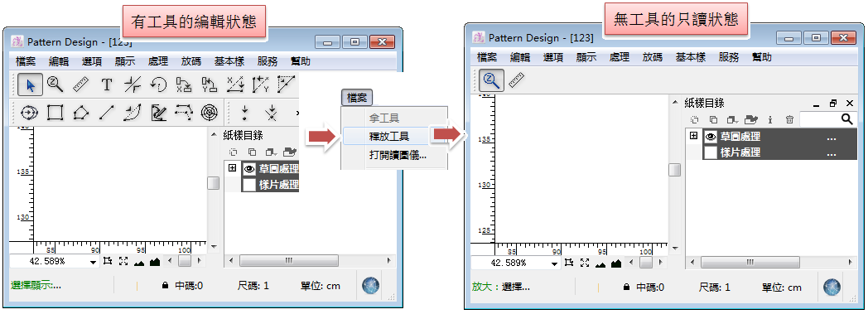Click 打開讀圖儀... menu entry
This screenshot has height=319, width=868.
pyautogui.click(x=398, y=156)
